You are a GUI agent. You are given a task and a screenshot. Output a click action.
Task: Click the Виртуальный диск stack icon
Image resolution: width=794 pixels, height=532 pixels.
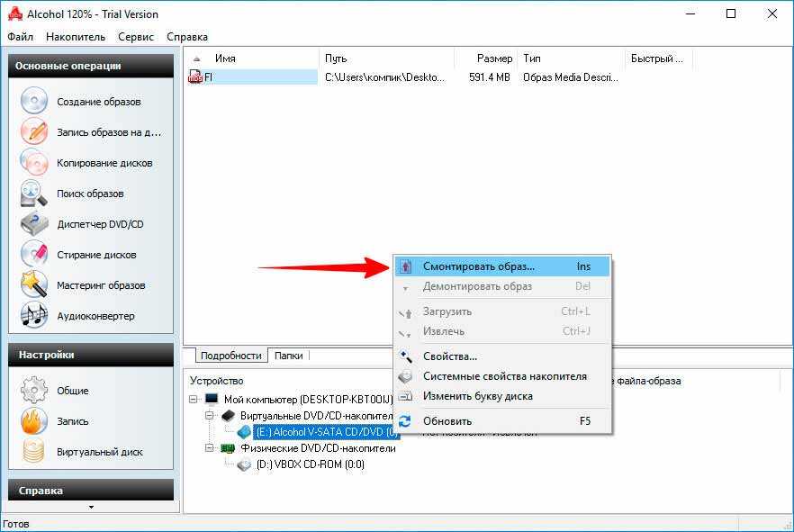[34, 451]
